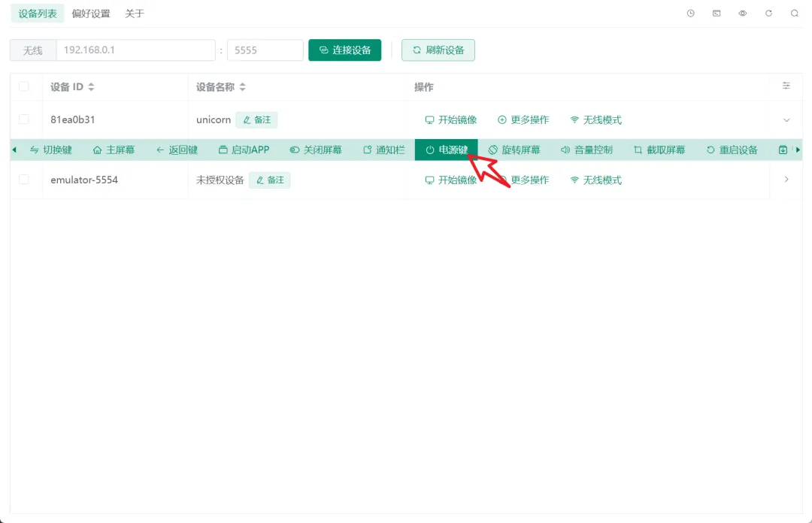Collapse the expanded unicorn device row
The image size is (812, 523).
click(786, 119)
